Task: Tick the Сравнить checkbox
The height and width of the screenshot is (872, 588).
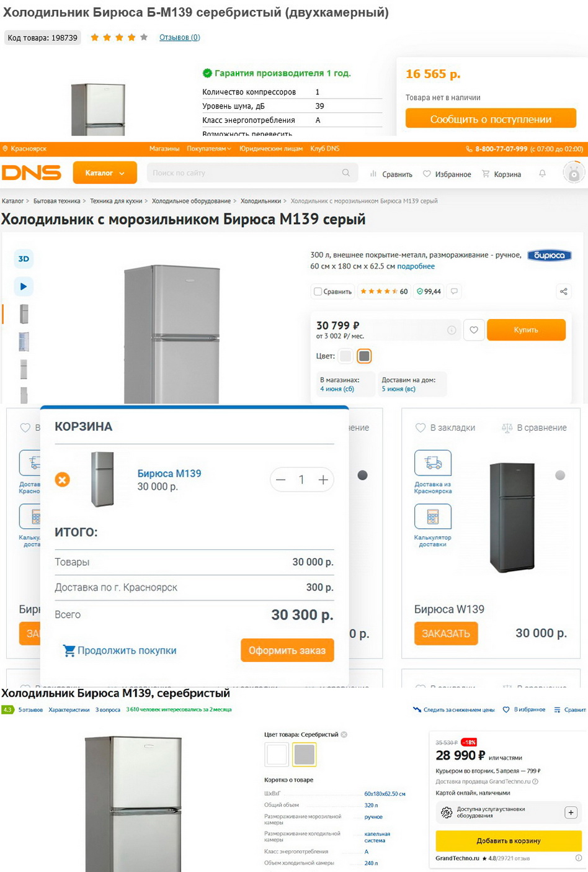Action: point(318,292)
